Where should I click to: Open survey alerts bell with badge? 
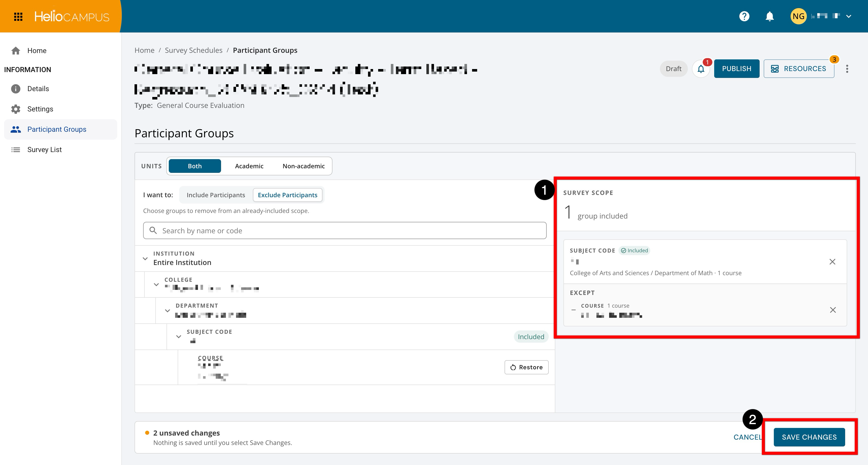(701, 69)
